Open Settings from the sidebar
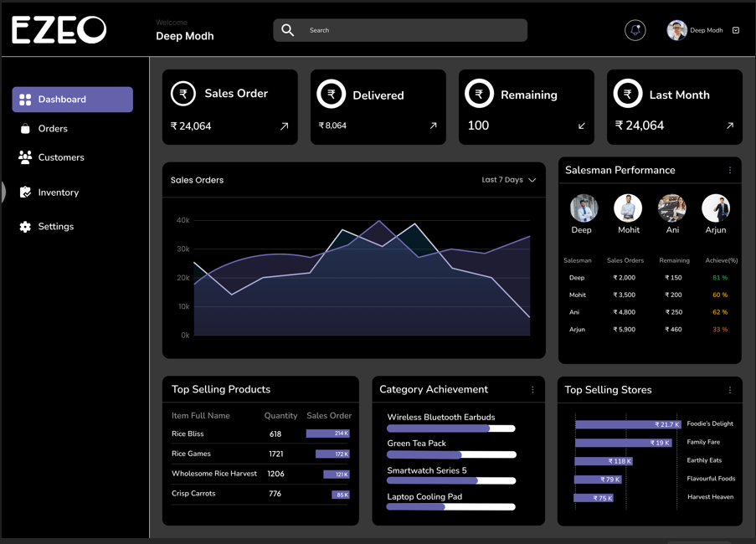Screen dimensions: 756x544 pos(55,227)
